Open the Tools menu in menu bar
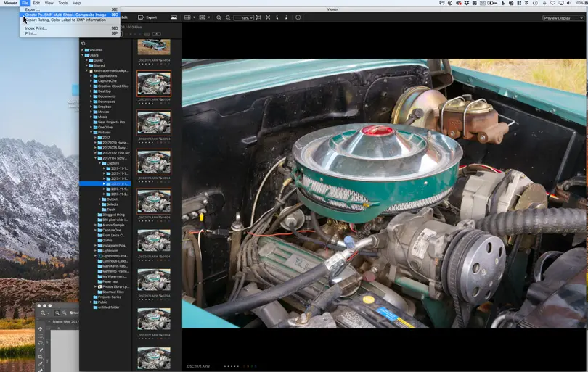This screenshot has height=372, width=588. 63,3
